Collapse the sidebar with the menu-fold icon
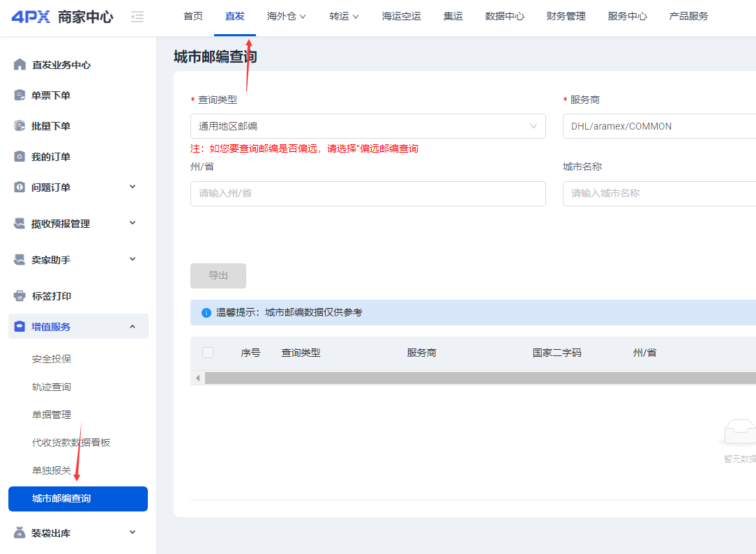756x554 pixels. (x=137, y=17)
